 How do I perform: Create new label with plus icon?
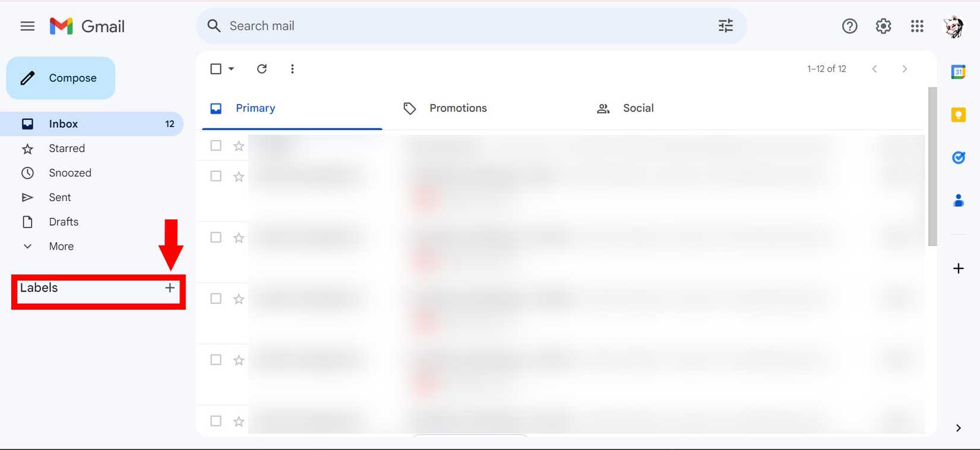(x=170, y=288)
